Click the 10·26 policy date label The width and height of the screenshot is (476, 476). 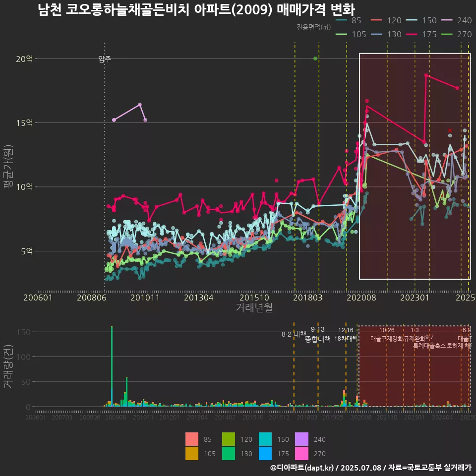pos(387,330)
